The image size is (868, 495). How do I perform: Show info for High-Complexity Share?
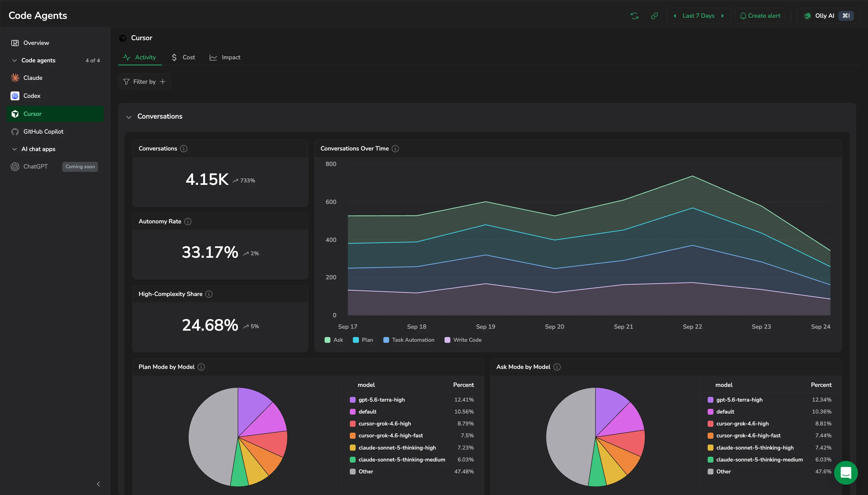coord(209,294)
